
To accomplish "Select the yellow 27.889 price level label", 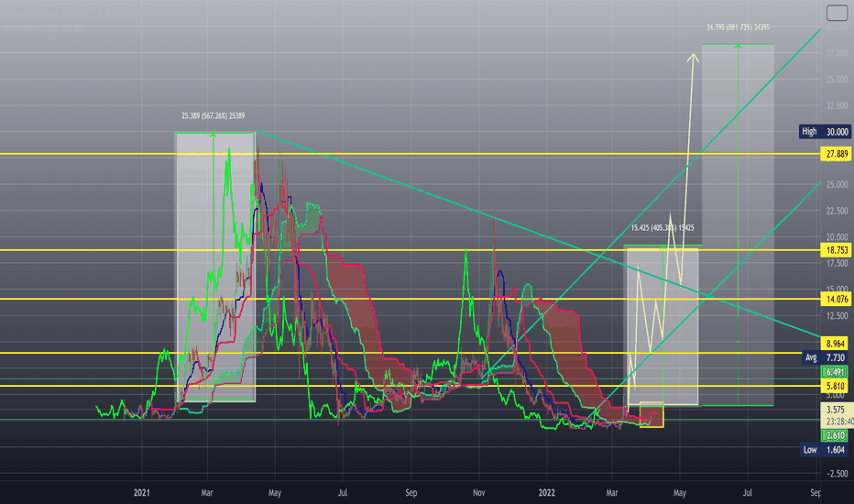I will [x=836, y=154].
